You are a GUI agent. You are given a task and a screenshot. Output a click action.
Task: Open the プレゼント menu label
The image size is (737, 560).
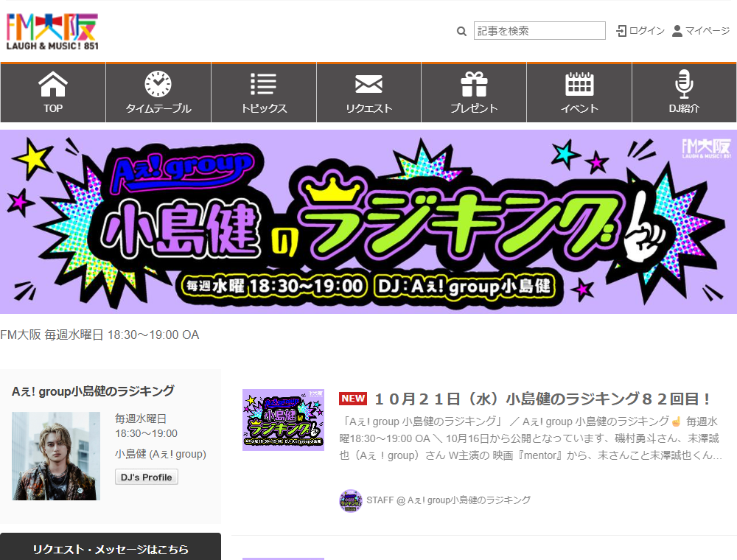click(474, 108)
